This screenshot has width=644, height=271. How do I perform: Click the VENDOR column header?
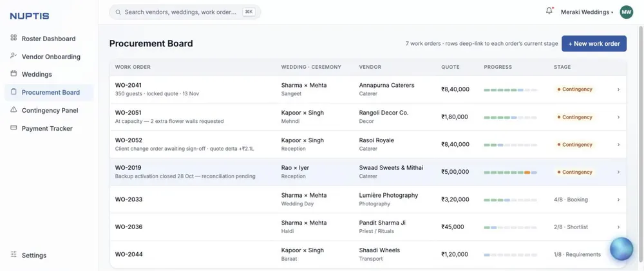pos(370,67)
